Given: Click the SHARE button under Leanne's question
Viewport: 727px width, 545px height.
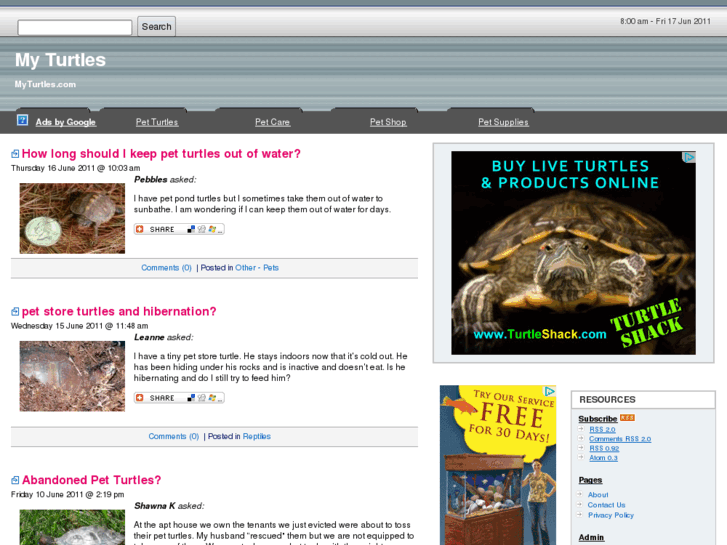Looking at the screenshot, I should click(x=179, y=398).
